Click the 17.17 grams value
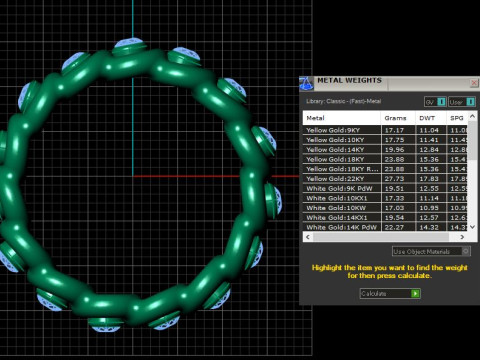The width and height of the screenshot is (480, 360). pyautogui.click(x=394, y=130)
